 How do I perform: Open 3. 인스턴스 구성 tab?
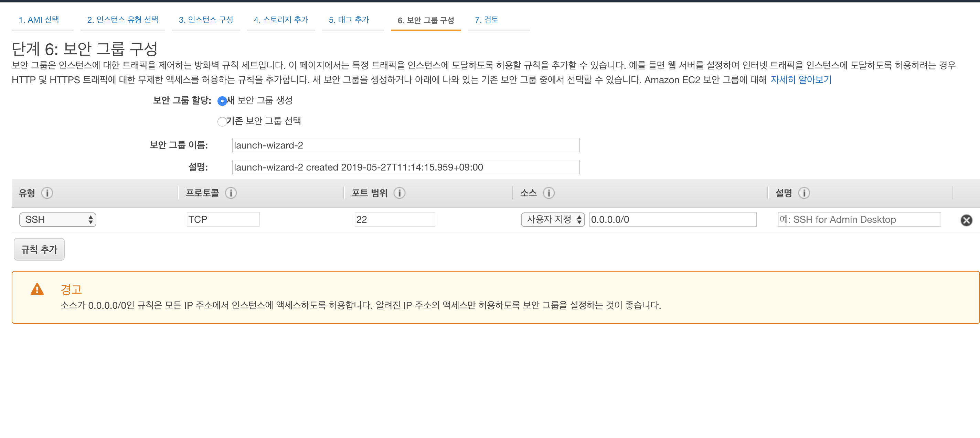click(x=206, y=20)
